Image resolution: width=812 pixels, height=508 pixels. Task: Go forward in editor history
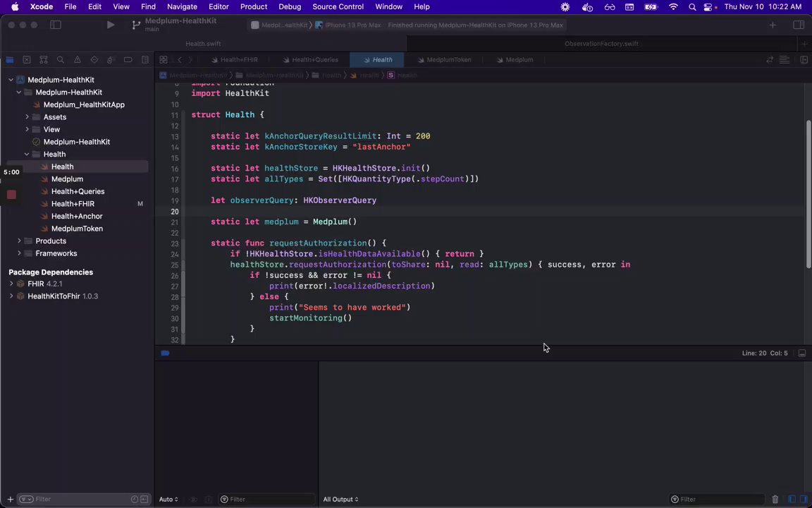pyautogui.click(x=190, y=59)
